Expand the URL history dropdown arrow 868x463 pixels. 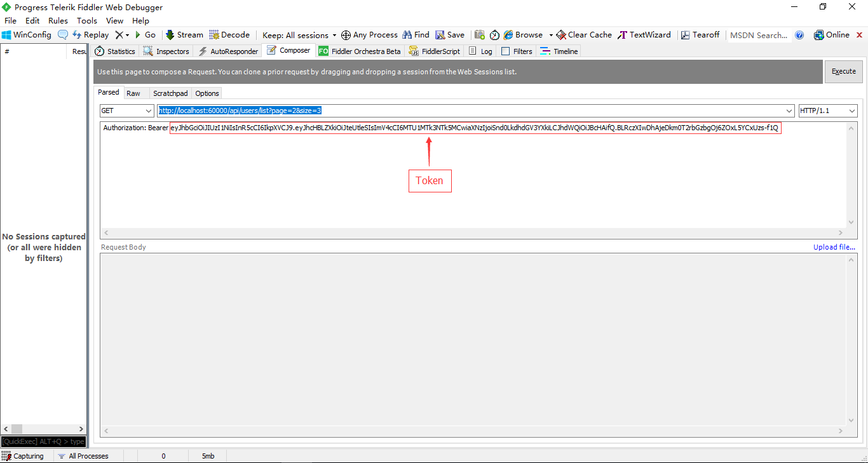click(789, 111)
